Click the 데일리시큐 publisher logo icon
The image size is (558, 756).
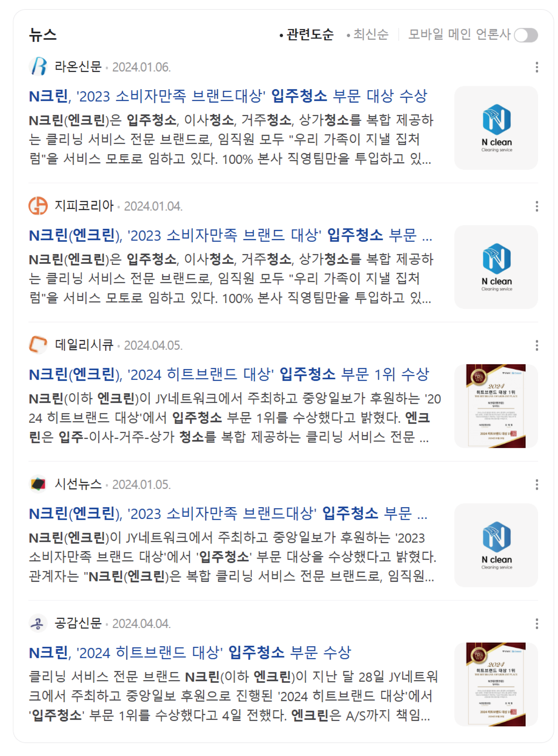click(x=38, y=345)
